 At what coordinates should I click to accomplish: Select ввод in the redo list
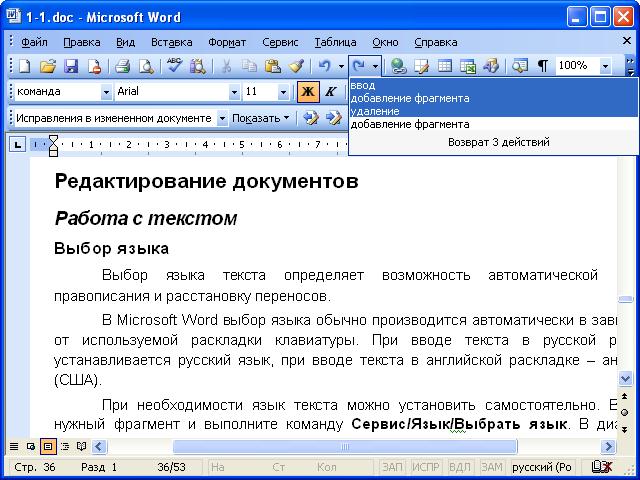493,86
